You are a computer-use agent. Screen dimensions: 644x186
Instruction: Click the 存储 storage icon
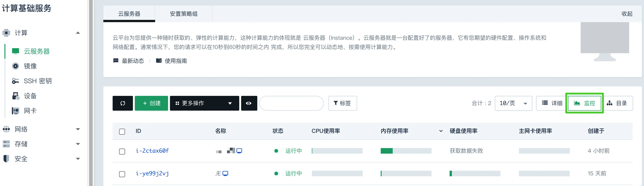[x=6, y=144]
